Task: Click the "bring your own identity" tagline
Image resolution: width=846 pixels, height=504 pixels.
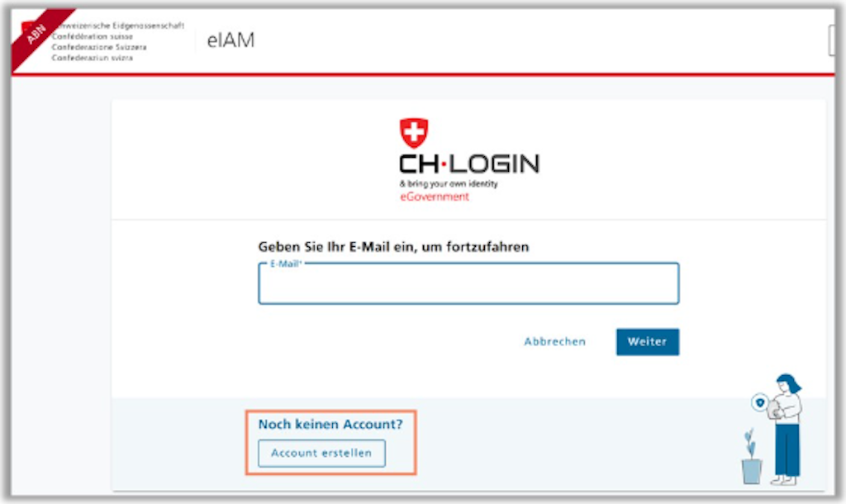Action: click(x=449, y=184)
